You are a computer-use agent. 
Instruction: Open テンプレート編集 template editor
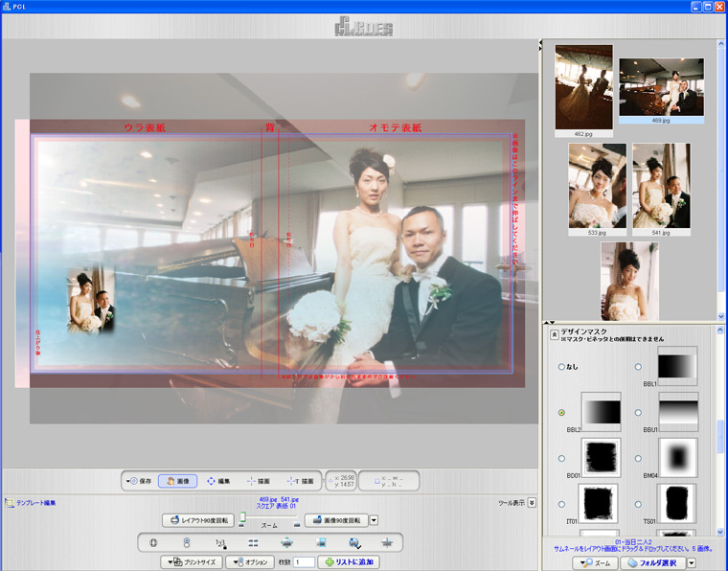tap(33, 503)
